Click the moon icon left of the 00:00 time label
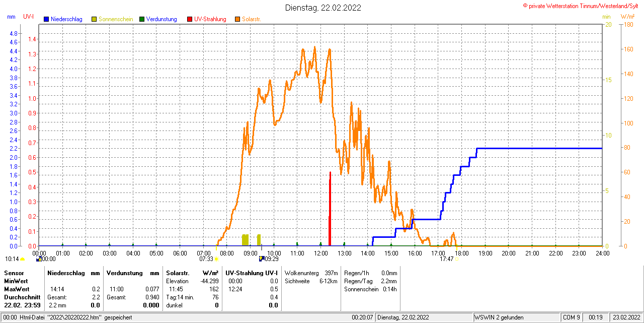 tap(39, 259)
